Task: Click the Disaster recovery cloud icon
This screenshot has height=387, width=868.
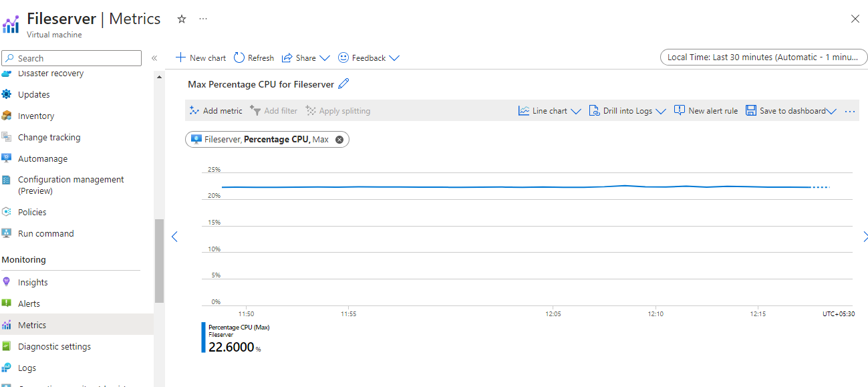Action: click(x=7, y=74)
